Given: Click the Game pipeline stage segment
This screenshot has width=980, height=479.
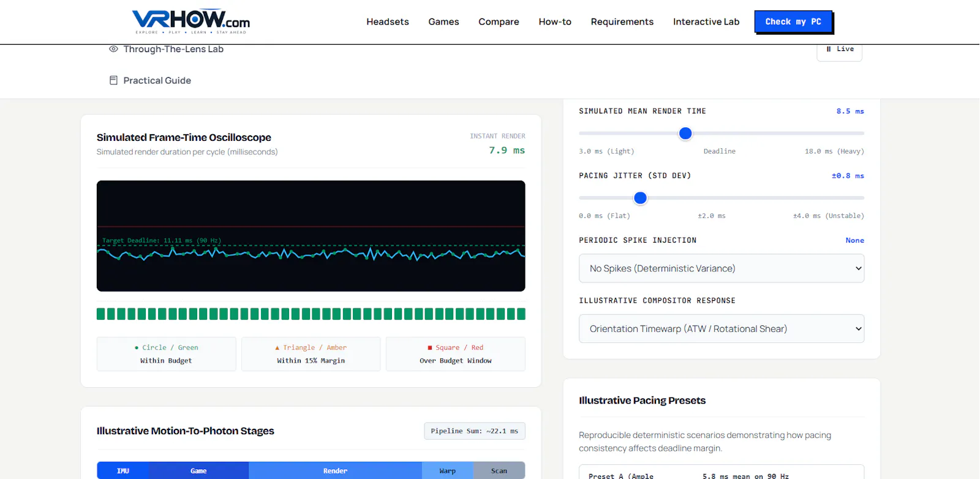Looking at the screenshot, I should coord(198,470).
